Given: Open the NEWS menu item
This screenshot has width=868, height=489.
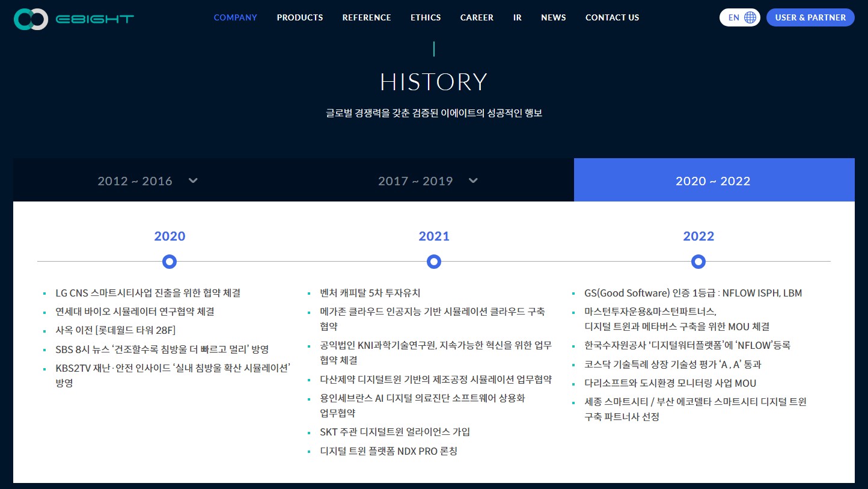Looking at the screenshot, I should pyautogui.click(x=554, y=17).
